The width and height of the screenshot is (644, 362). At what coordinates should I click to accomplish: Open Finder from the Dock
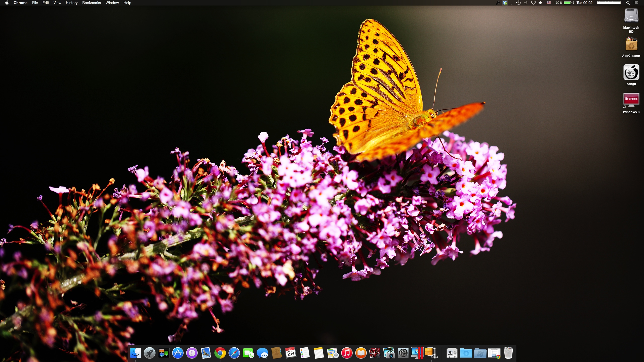pyautogui.click(x=135, y=353)
